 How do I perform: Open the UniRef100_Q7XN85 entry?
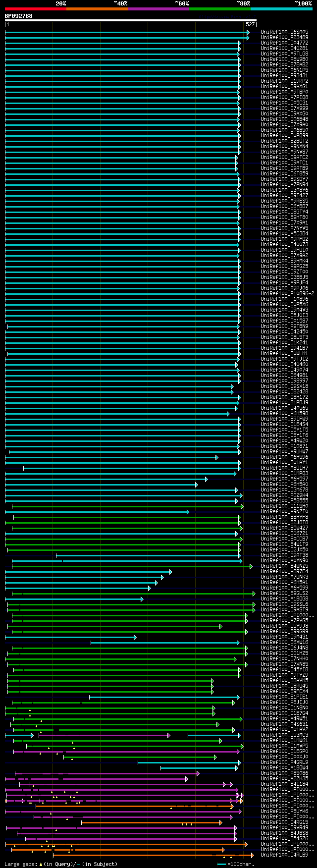284,664
